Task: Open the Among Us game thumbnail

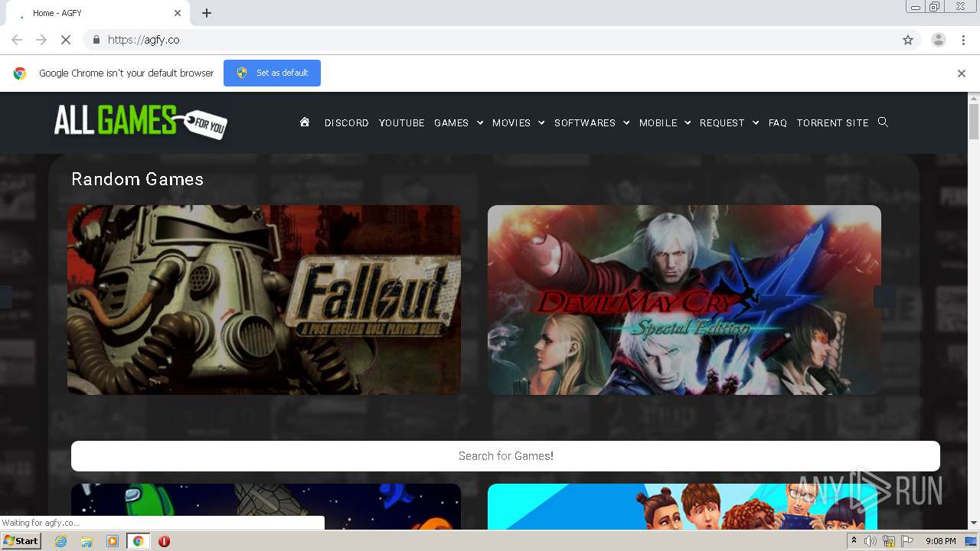Action: point(266,507)
